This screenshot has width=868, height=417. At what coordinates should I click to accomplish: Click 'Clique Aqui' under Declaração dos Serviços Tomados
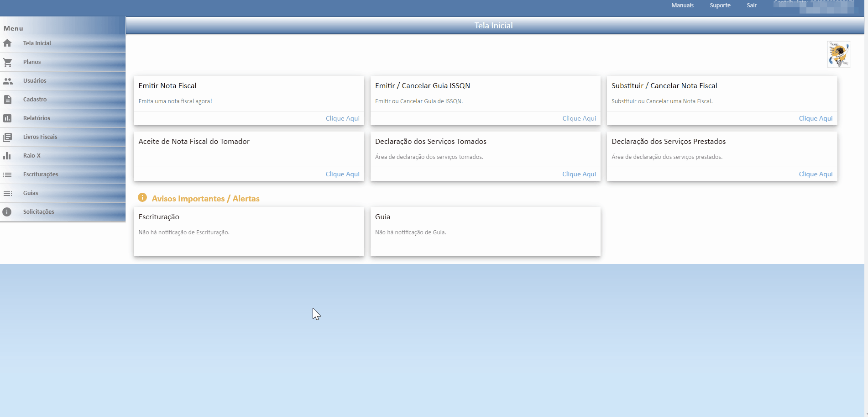pos(579,174)
